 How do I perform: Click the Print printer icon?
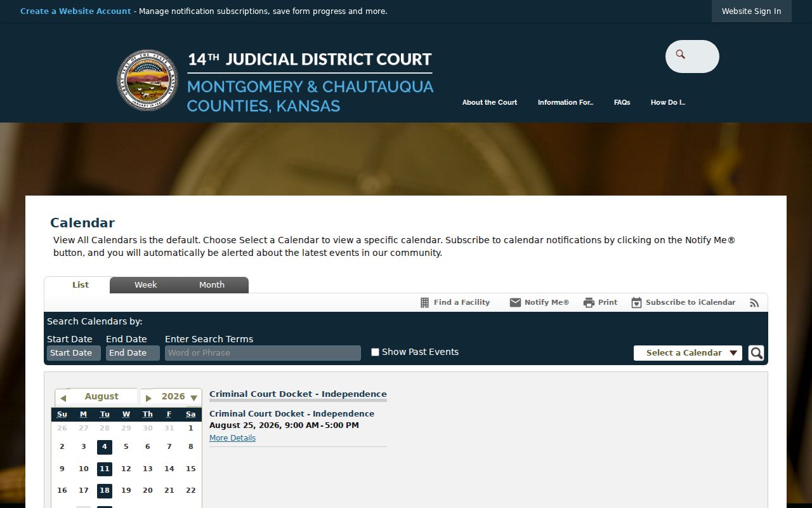tap(589, 303)
